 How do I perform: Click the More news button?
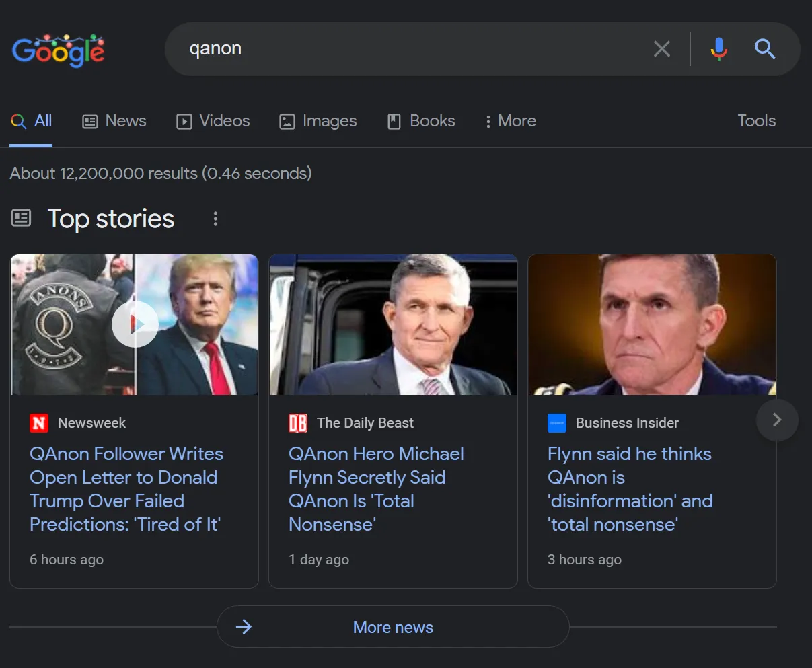pos(393,627)
